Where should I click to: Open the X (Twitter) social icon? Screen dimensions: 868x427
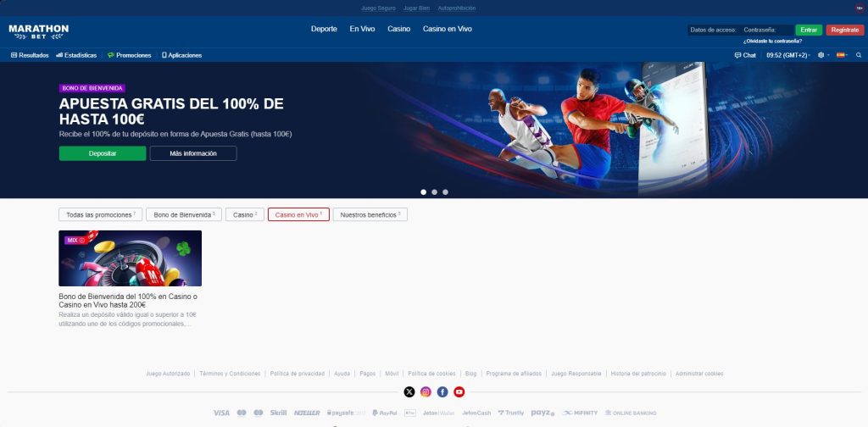[409, 392]
